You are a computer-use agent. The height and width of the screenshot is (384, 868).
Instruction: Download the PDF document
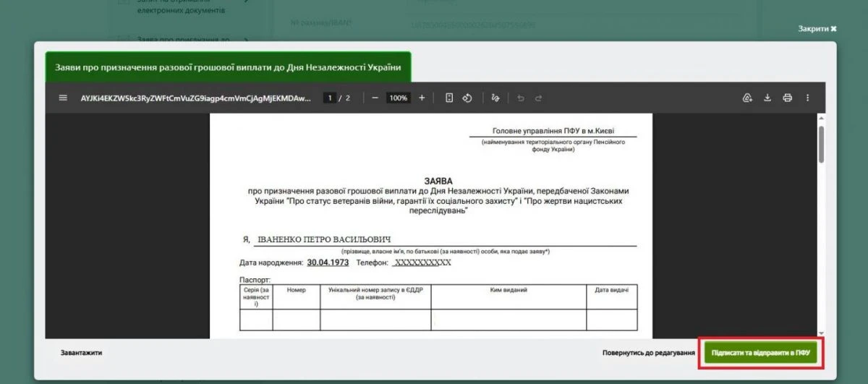(x=767, y=98)
